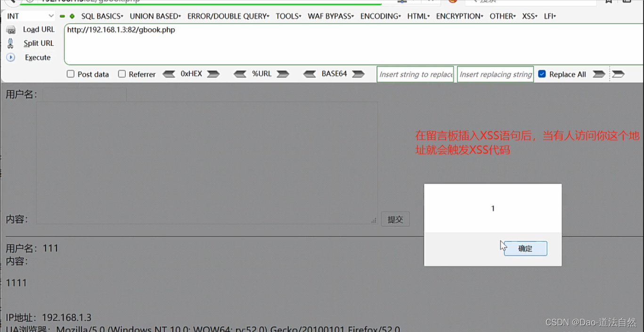
Task: Open the ENCRYPTION menu
Action: tap(460, 16)
